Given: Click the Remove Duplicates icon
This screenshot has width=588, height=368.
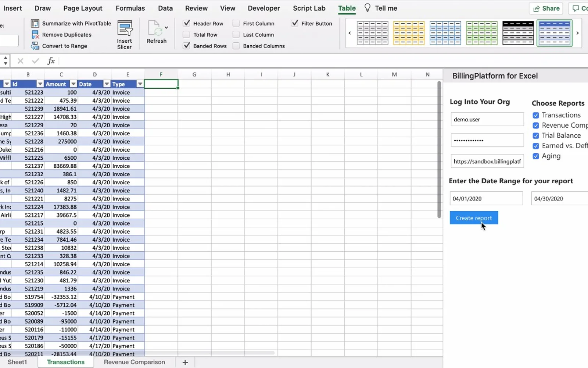Looking at the screenshot, I should click(x=35, y=35).
